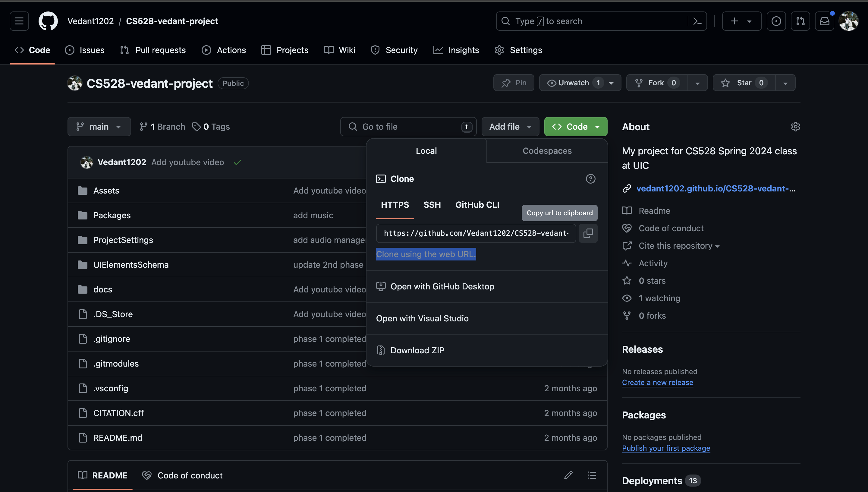
Task: Open the README.md file
Action: 118,438
